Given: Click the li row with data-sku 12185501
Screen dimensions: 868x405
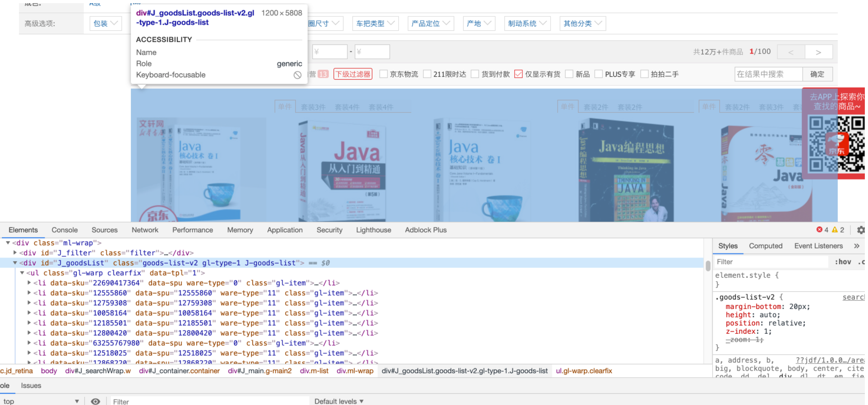Looking at the screenshot, I should tap(206, 323).
